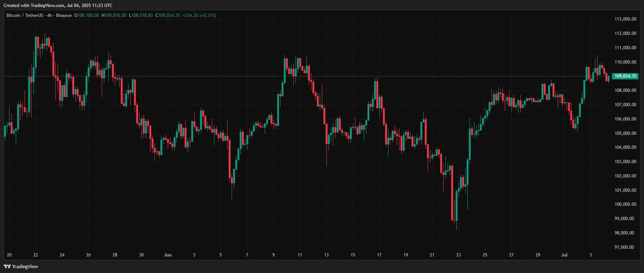This screenshot has height=273, width=644.
Task: Click the '22' date label on time axis
Action: pos(36,255)
